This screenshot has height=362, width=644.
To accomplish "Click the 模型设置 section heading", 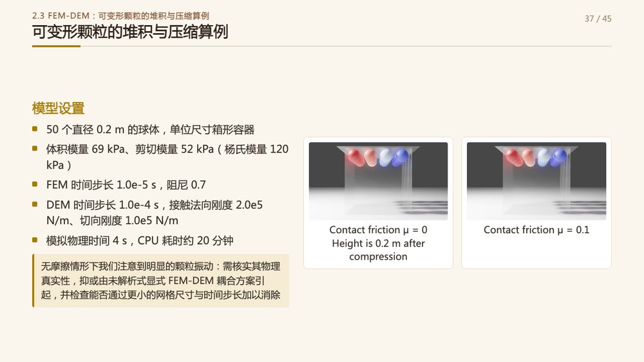I will pos(59,108).
